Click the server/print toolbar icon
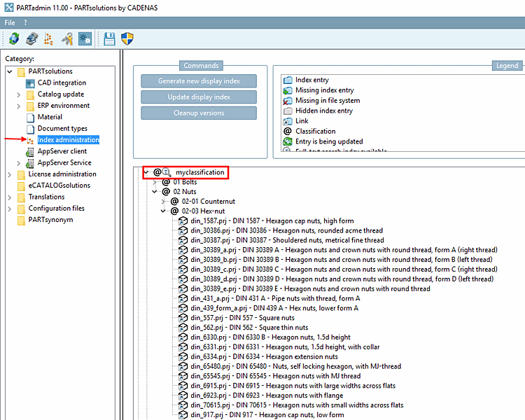This screenshot has height=420, width=525. tap(31, 39)
